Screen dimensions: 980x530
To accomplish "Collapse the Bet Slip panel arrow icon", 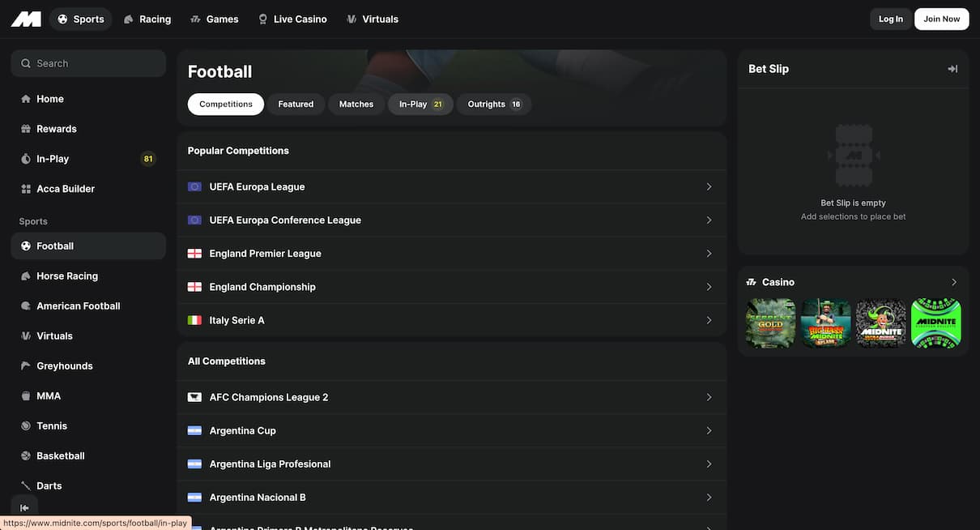I will click(952, 69).
